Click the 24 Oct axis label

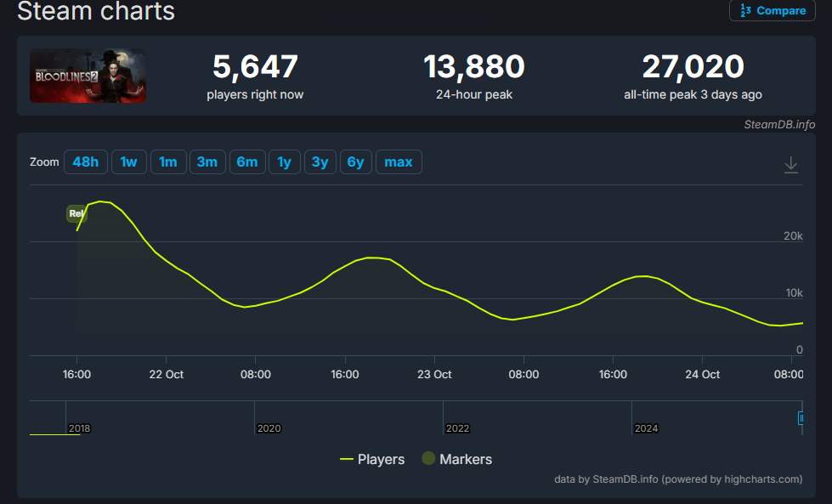702,375
